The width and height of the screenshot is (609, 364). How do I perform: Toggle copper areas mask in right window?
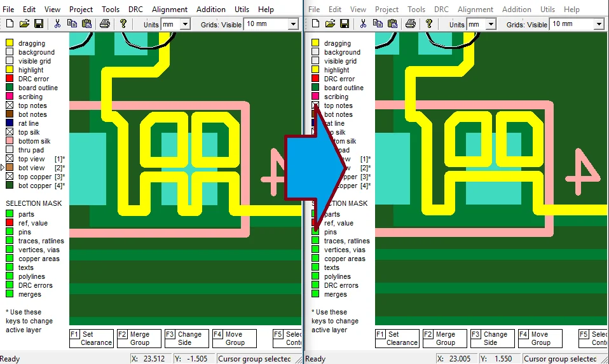coord(315,259)
